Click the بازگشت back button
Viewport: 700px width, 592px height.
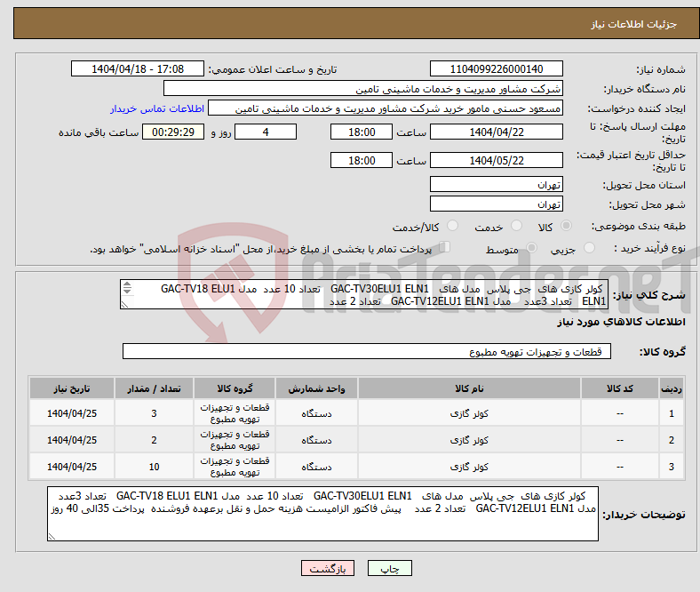click(x=328, y=568)
